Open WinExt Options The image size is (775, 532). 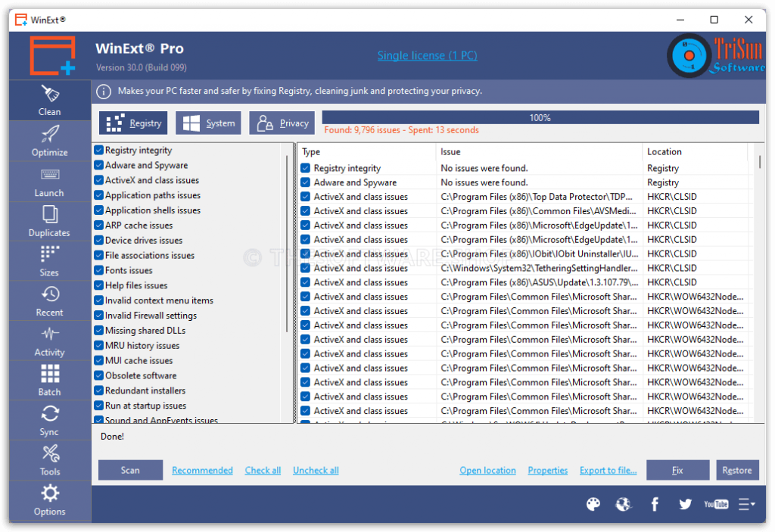point(48,502)
